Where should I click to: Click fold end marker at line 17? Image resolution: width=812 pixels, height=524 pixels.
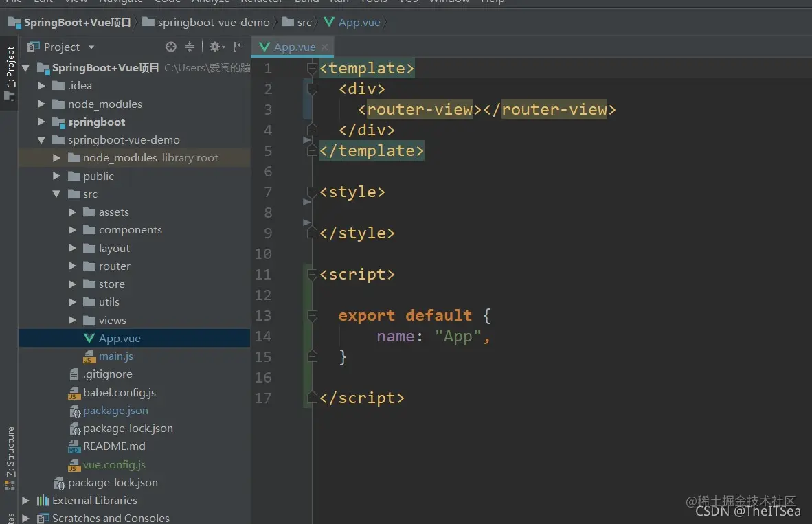pyautogui.click(x=312, y=398)
